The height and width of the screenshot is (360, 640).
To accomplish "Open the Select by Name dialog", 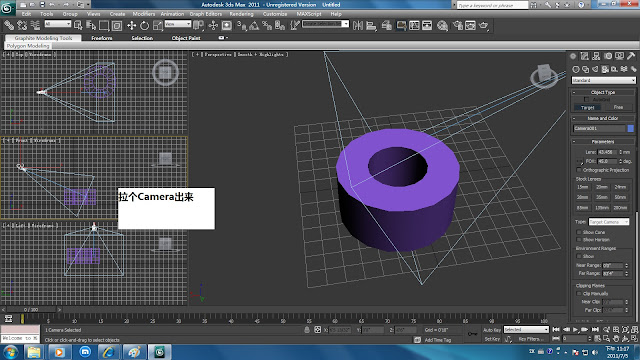I will [91, 25].
